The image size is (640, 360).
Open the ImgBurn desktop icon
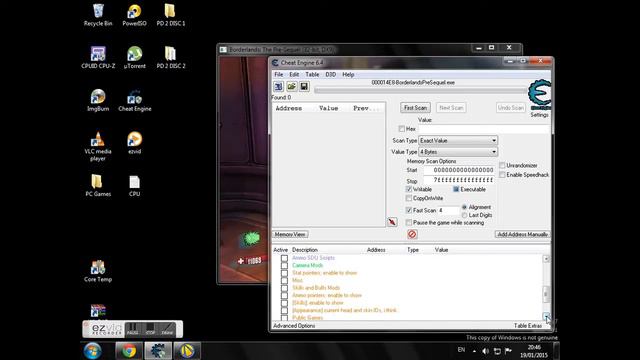tap(98, 100)
